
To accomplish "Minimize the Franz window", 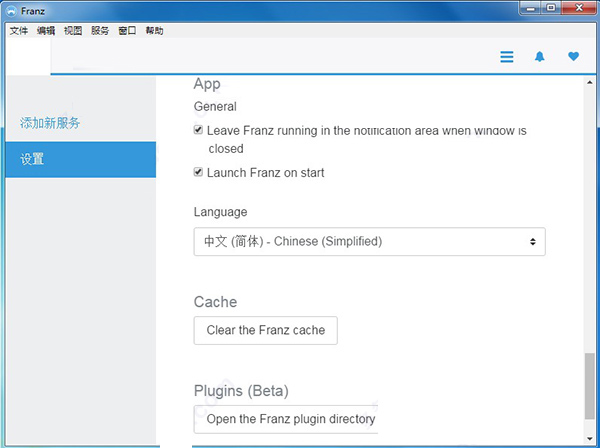I will click(531, 8).
